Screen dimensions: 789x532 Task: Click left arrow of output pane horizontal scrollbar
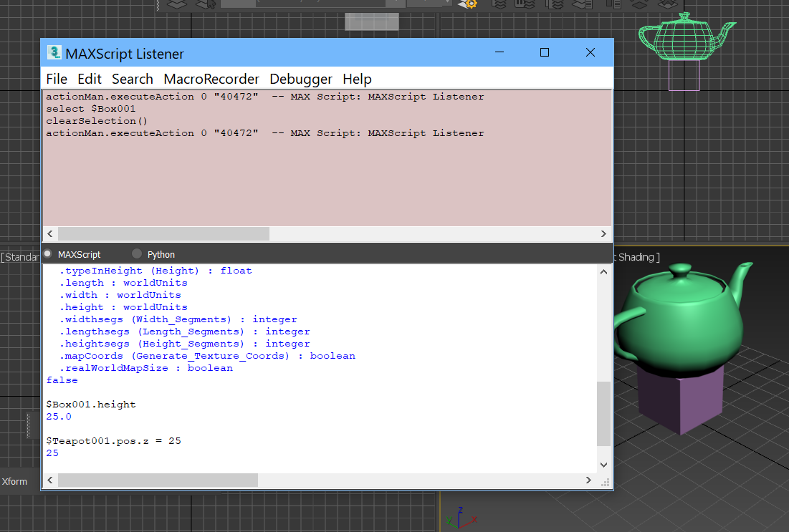50,480
